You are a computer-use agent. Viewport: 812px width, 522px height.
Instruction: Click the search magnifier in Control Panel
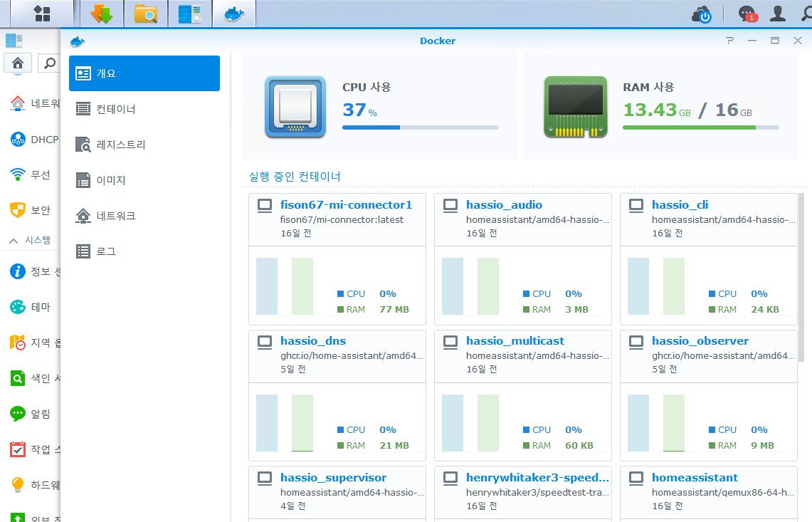pos(49,63)
